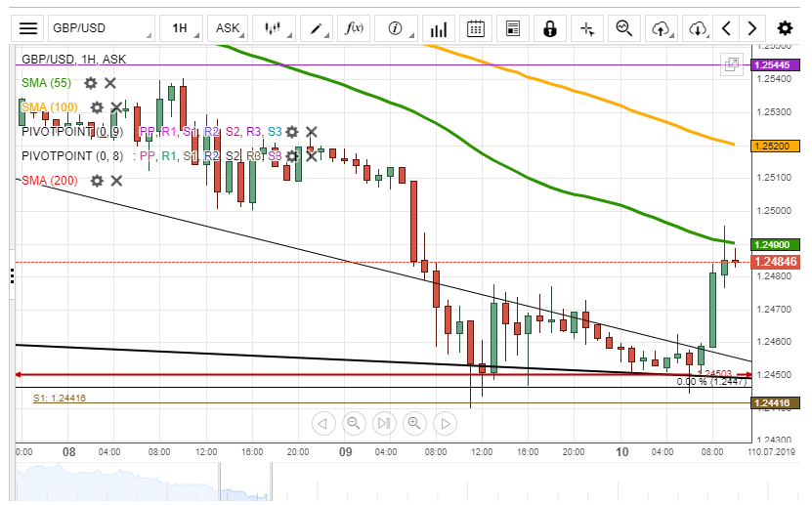Screen dimensions: 812x505
Task: Click the SMA (100) indicator label
Action: (x=50, y=107)
